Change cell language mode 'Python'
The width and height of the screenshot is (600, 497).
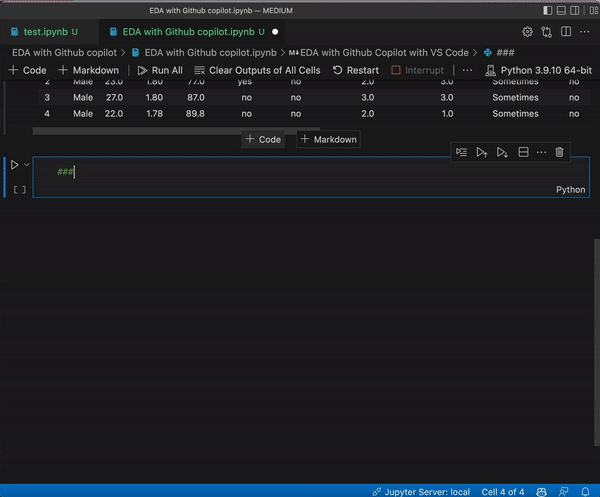pos(570,190)
